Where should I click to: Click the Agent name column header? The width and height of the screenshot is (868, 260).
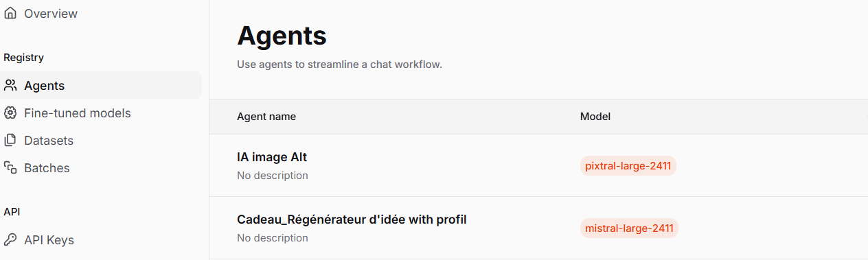click(266, 117)
